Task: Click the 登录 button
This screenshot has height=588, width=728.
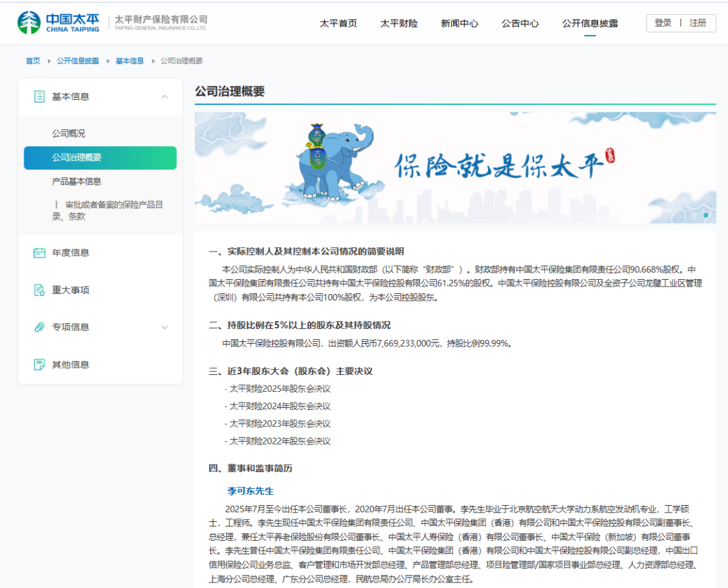Action: point(663,23)
